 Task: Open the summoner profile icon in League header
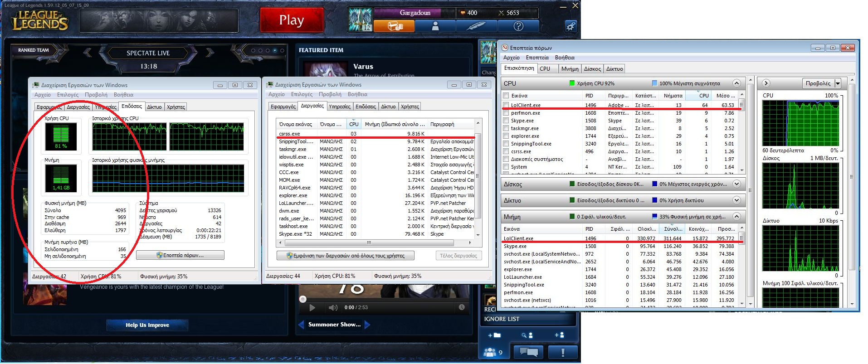[x=435, y=26]
